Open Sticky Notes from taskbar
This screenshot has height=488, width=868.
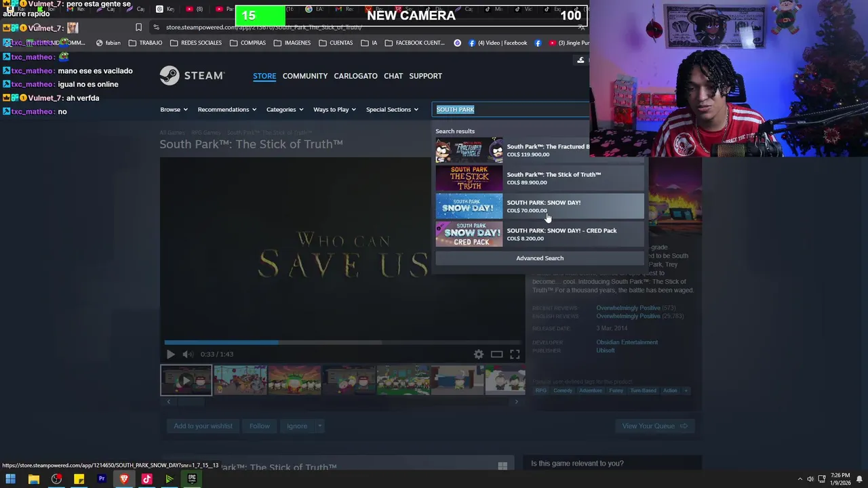pos(79,479)
